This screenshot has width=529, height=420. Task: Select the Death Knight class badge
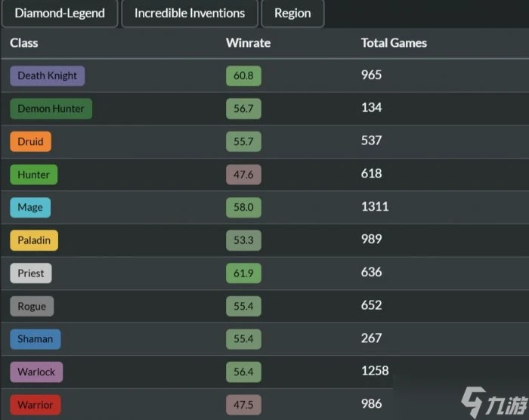click(47, 76)
